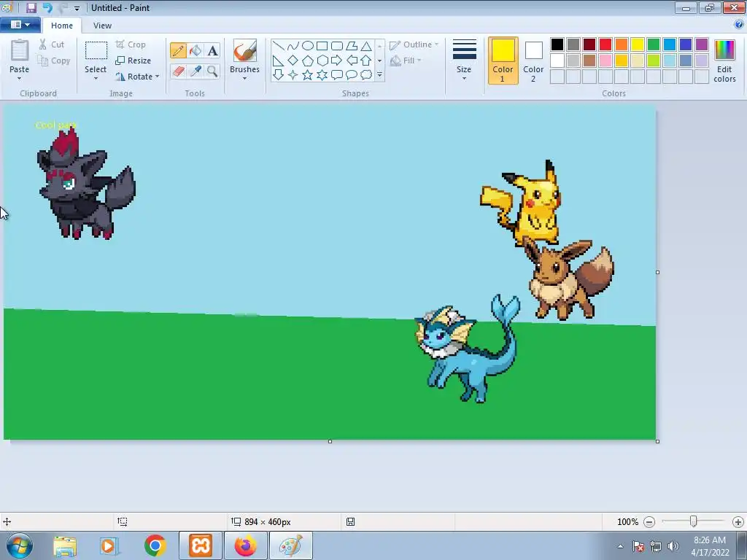Viewport: 747px width, 560px height.
Task: Choose the Diamond shape
Action: point(293,61)
